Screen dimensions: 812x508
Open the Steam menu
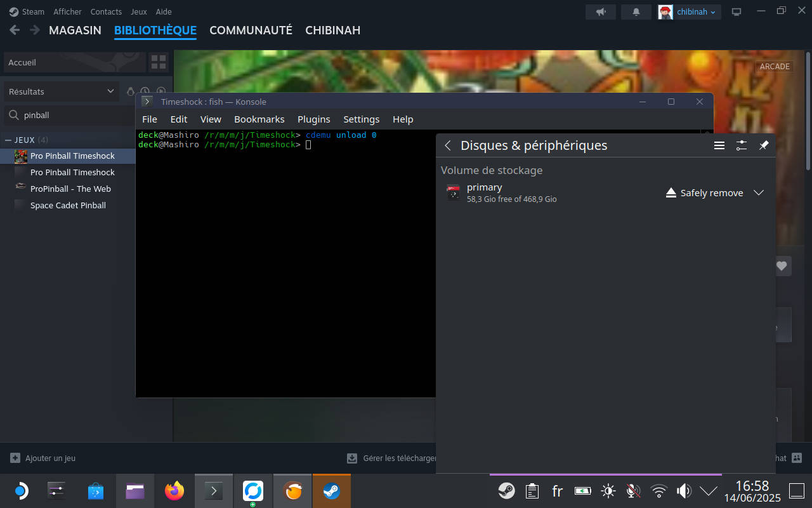click(x=27, y=11)
